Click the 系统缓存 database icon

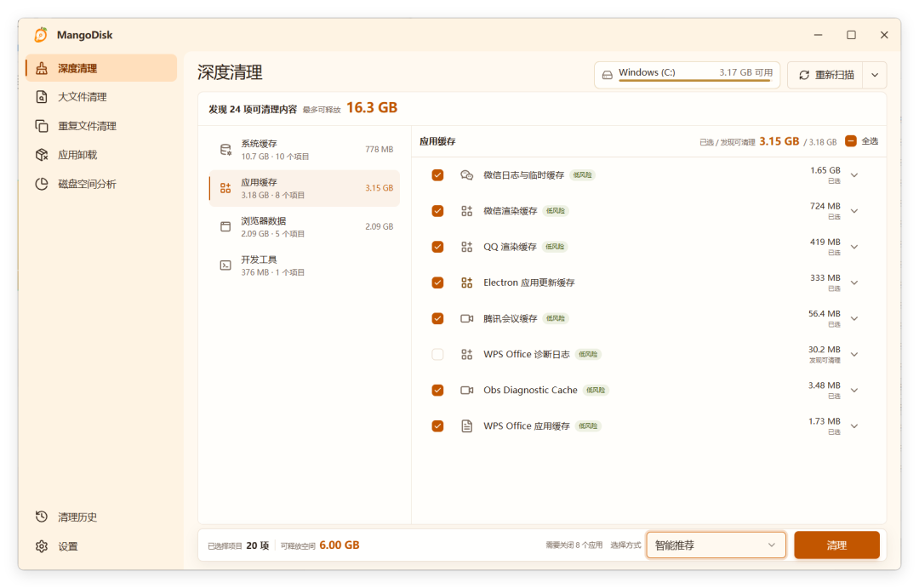pyautogui.click(x=225, y=150)
